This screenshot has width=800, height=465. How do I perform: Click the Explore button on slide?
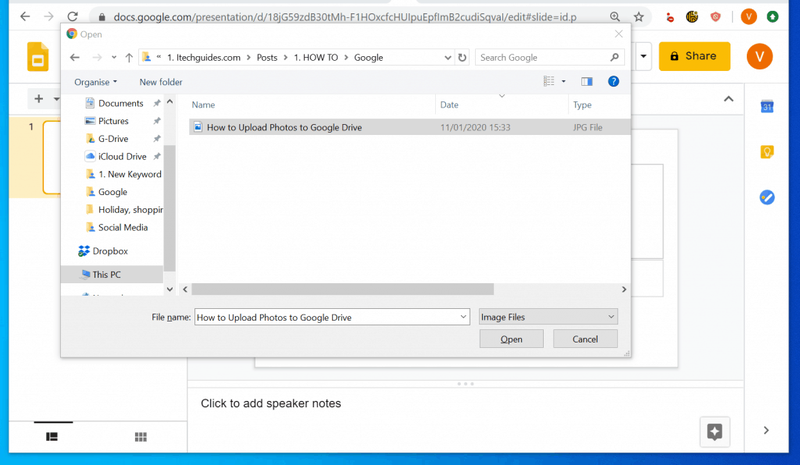coord(714,431)
